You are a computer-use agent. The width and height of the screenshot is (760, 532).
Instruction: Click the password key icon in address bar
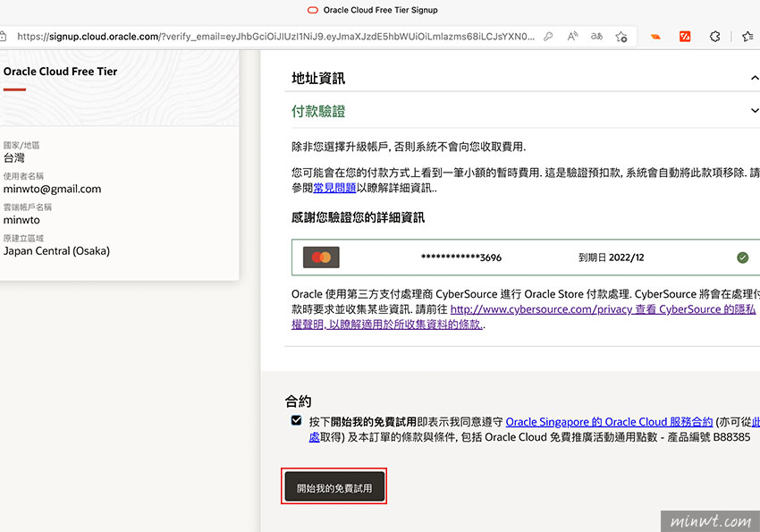tap(548, 37)
